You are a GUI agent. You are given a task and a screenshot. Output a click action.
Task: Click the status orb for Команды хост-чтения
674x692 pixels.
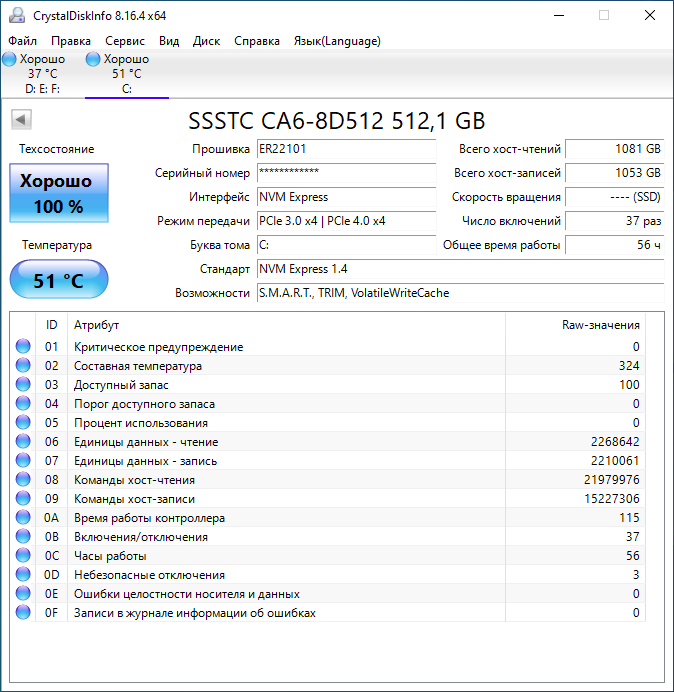coord(23,479)
